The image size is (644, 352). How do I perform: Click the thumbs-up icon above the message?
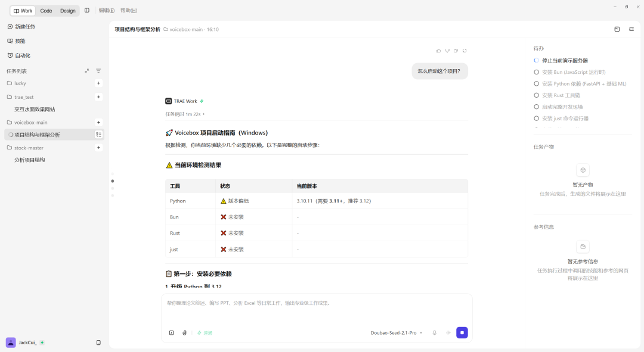click(439, 51)
